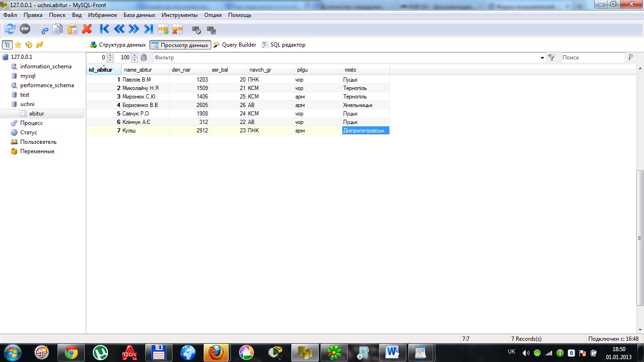
Task: Click the star favorites icon
Action: pyautogui.click(x=18, y=45)
